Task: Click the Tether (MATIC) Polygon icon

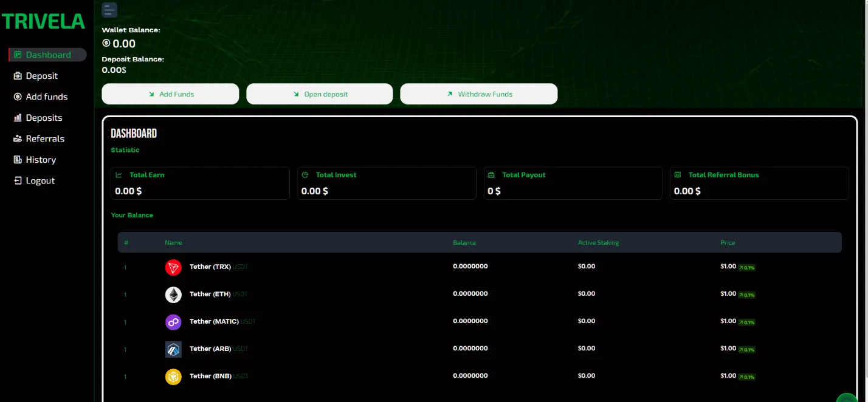Action: click(x=173, y=322)
